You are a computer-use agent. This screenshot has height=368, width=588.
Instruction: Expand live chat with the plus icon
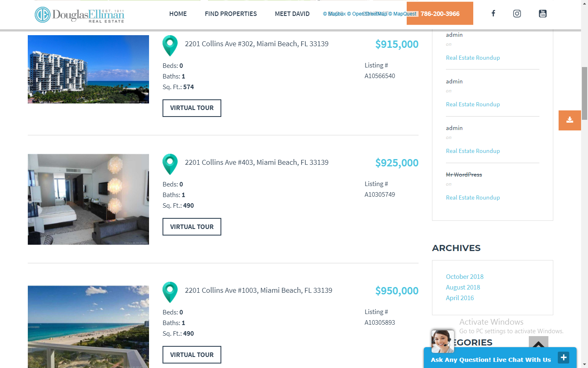563,357
